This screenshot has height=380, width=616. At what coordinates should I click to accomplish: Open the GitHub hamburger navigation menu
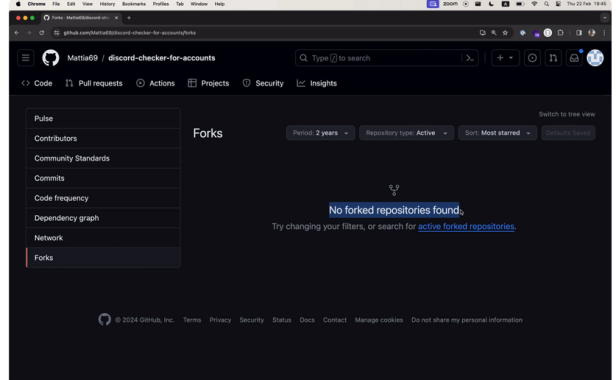pyautogui.click(x=26, y=58)
